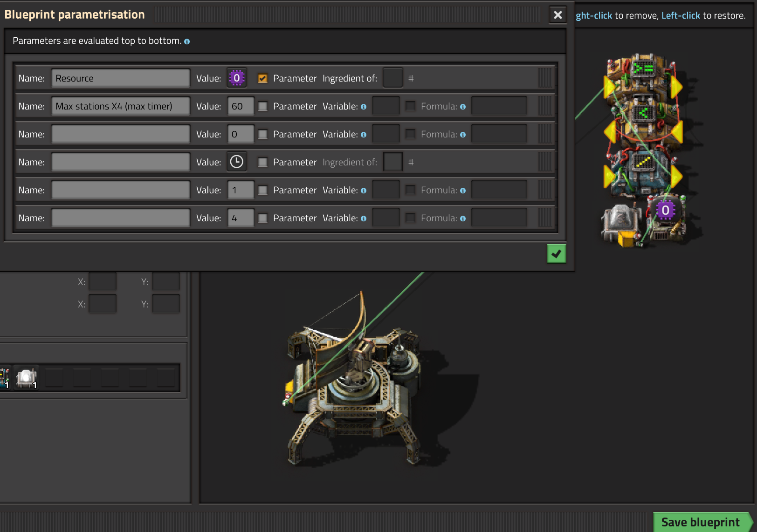Open Variable slot in the value 1 row
Viewport: 757px width, 532px height.
point(386,190)
